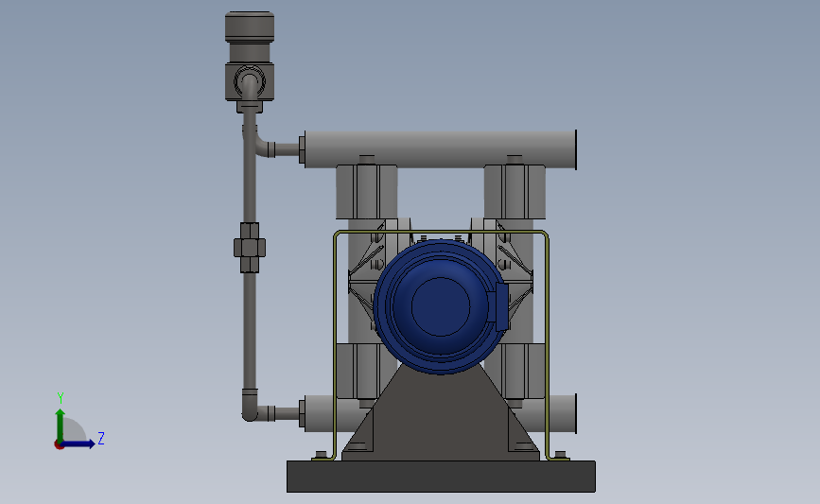This screenshot has width=820, height=504.
Task: Select the right upper cylinder housing
Action: [x=515, y=192]
